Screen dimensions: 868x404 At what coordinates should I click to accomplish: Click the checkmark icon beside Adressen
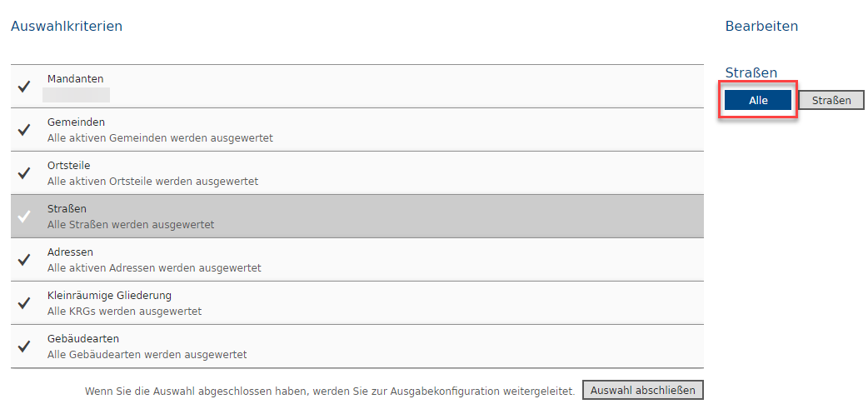click(x=24, y=260)
